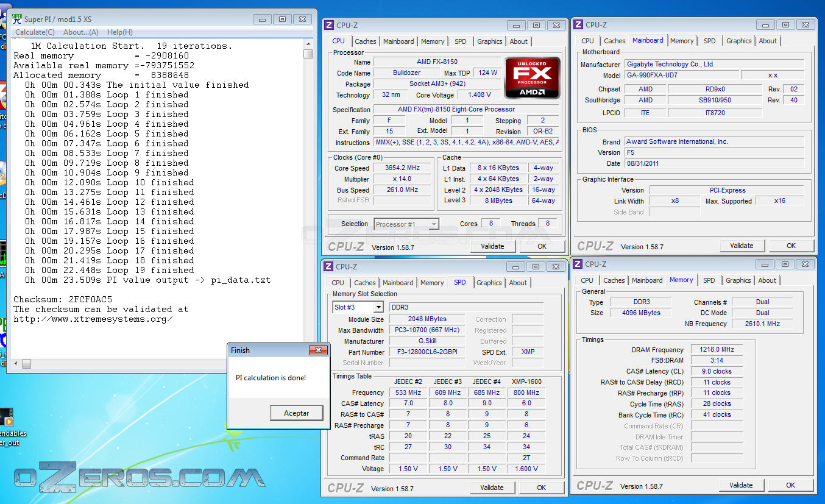
Task: Click the AMD FX Unlocked processor logo
Action: point(533,78)
